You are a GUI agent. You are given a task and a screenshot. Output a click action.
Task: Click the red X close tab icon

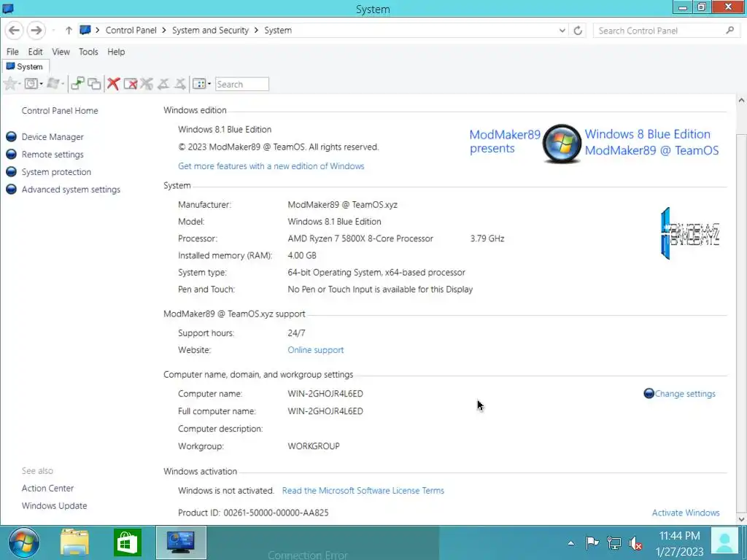[x=113, y=84]
